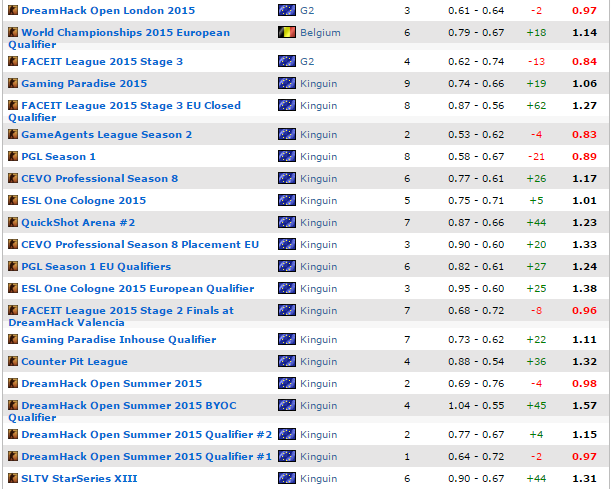Click EU flag in Counter Pit League row

point(287,361)
